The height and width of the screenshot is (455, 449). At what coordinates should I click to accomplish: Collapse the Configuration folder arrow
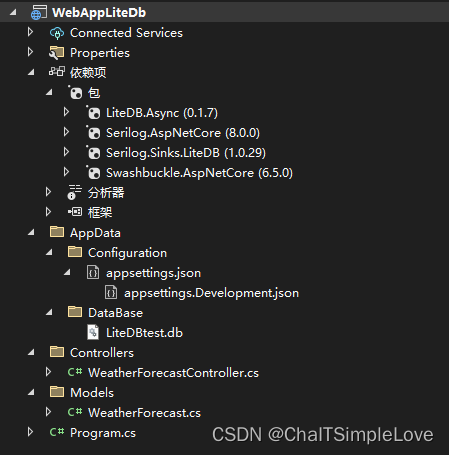(49, 252)
